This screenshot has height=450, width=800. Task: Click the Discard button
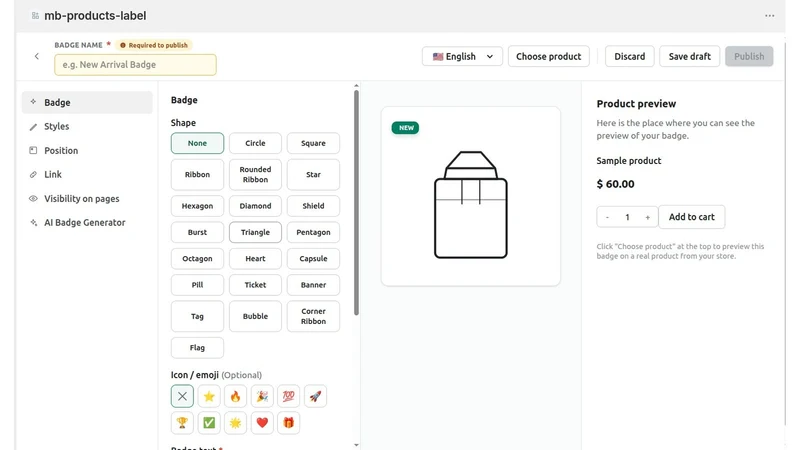(630, 56)
